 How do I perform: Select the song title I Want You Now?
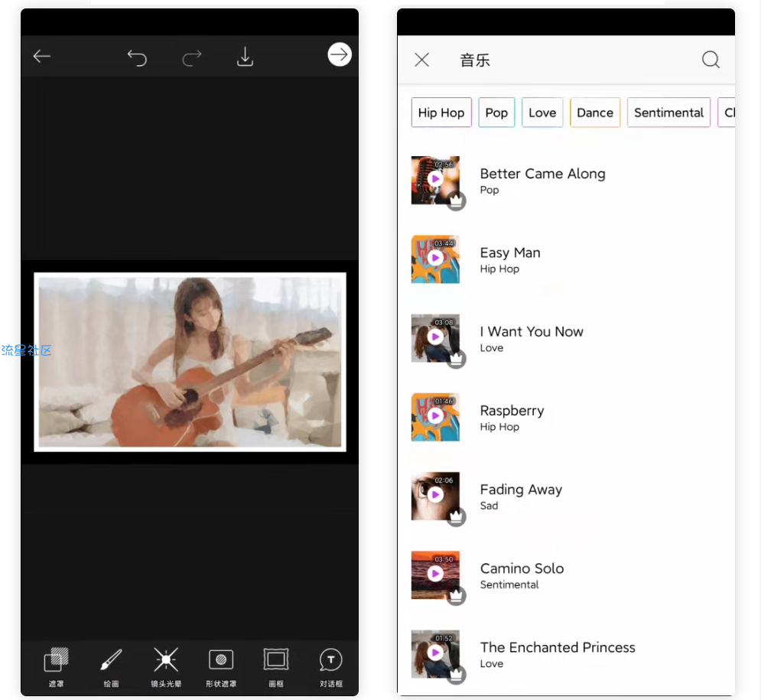(x=532, y=331)
